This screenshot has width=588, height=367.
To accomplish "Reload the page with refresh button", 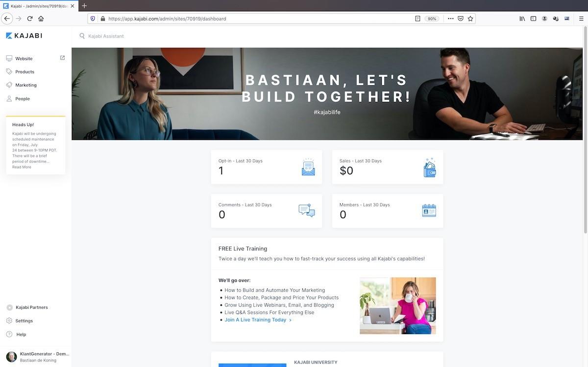I will [30, 19].
